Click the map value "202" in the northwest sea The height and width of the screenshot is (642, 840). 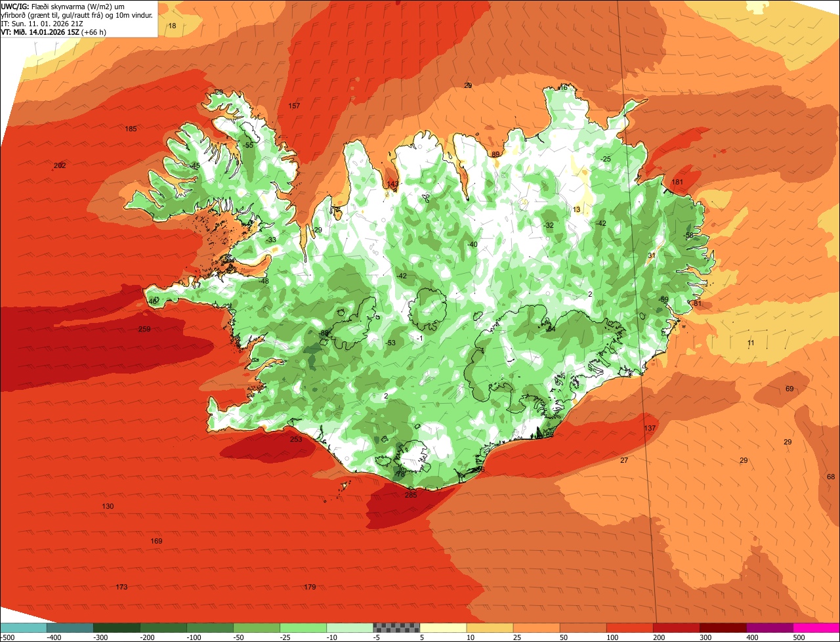click(60, 165)
